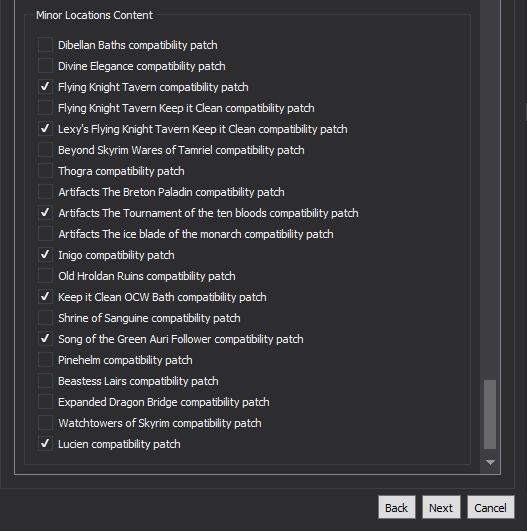Click the vertical scrollbar thumb
The width and height of the screenshot is (527, 531).
click(490, 414)
